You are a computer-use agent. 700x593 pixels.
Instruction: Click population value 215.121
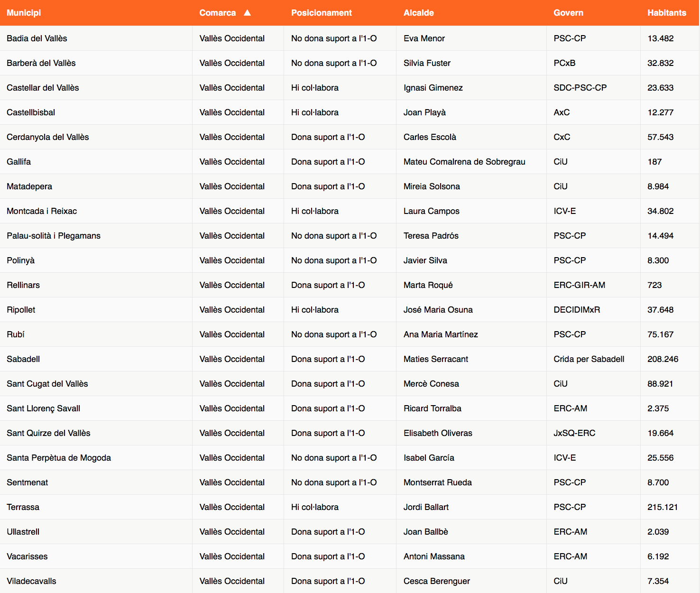click(x=662, y=507)
